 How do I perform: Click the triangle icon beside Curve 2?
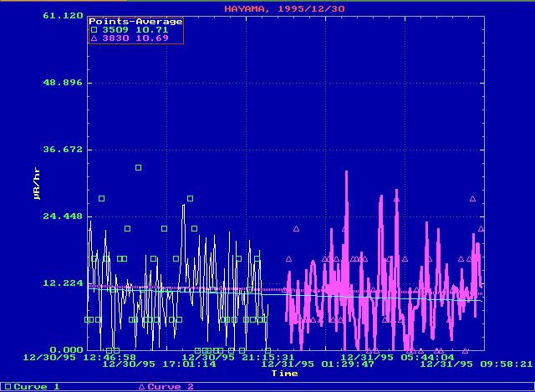click(140, 387)
